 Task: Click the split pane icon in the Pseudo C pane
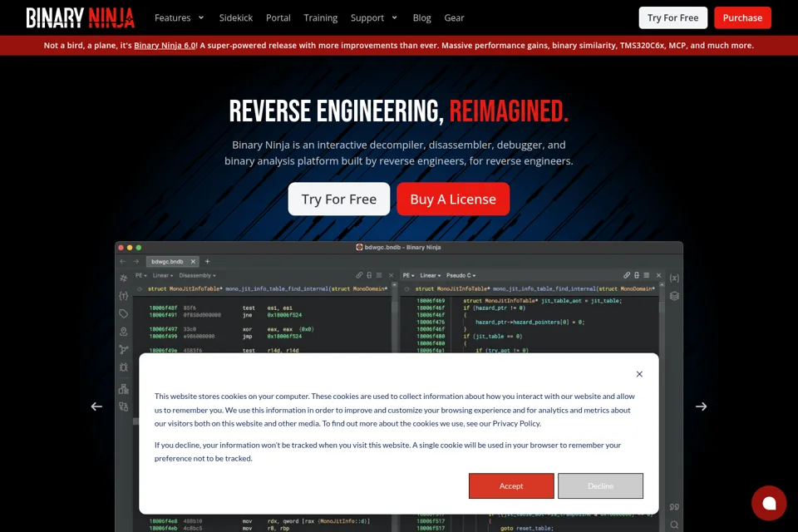click(637, 275)
